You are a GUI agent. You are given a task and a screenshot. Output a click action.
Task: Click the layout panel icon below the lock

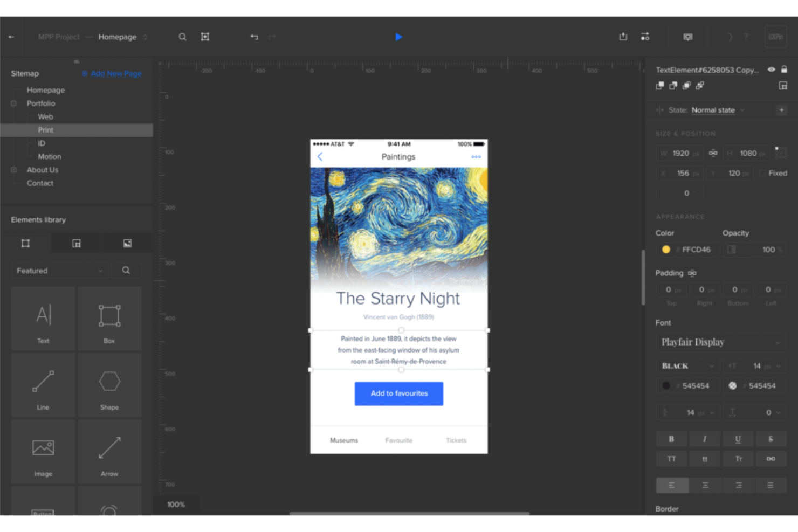783,86
